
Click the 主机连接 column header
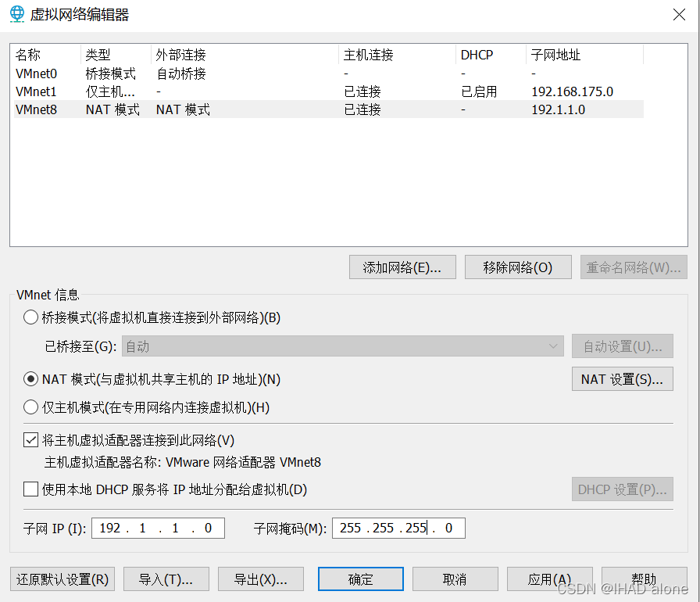398,55
